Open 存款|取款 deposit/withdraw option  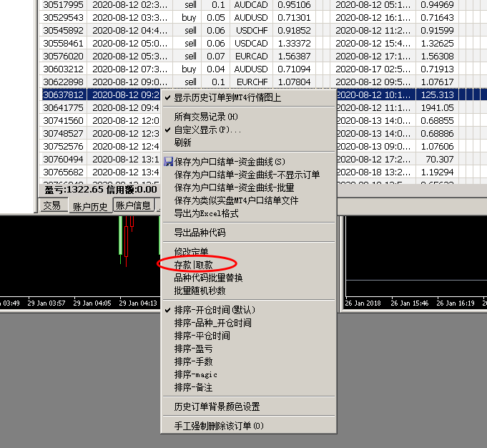[193, 265]
